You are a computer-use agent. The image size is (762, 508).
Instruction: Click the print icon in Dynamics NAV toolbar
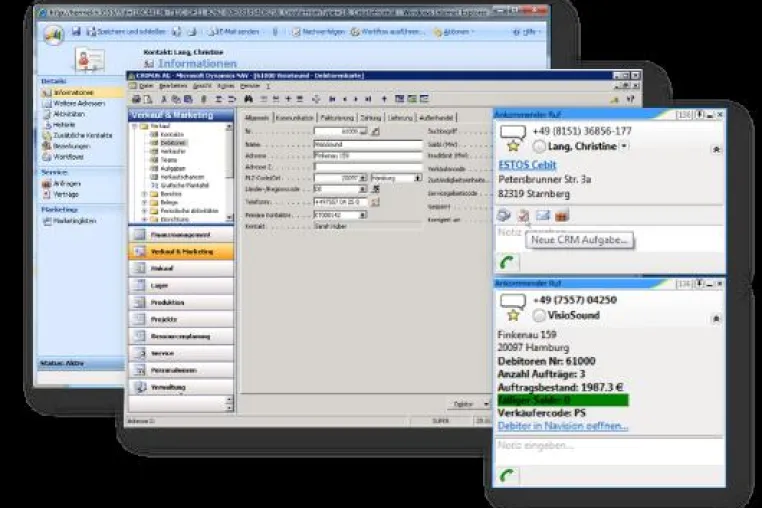tap(136, 99)
